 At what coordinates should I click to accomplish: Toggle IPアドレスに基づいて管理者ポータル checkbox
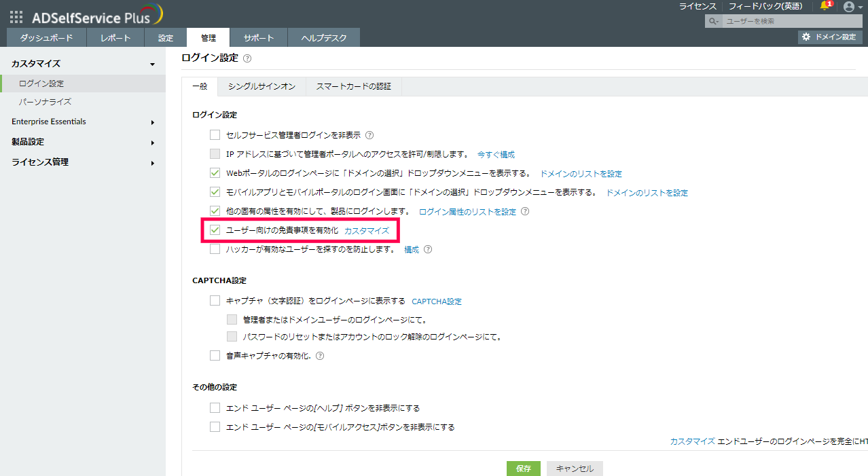coord(215,154)
